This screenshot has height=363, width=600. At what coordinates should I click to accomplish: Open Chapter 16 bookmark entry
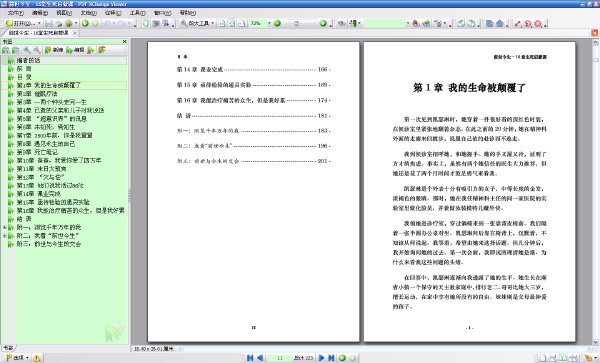click(70, 210)
